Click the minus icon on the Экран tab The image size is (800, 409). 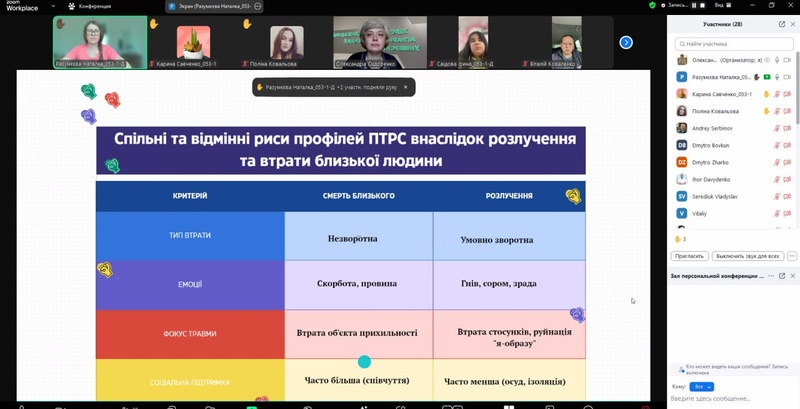coord(257,6)
